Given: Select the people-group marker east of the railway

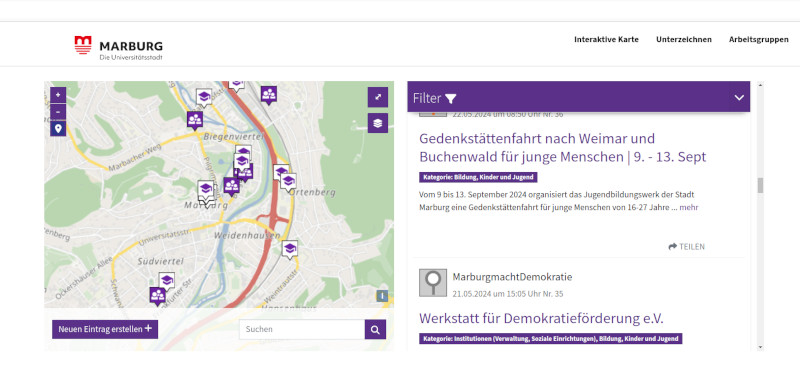Looking at the screenshot, I should point(268,94).
